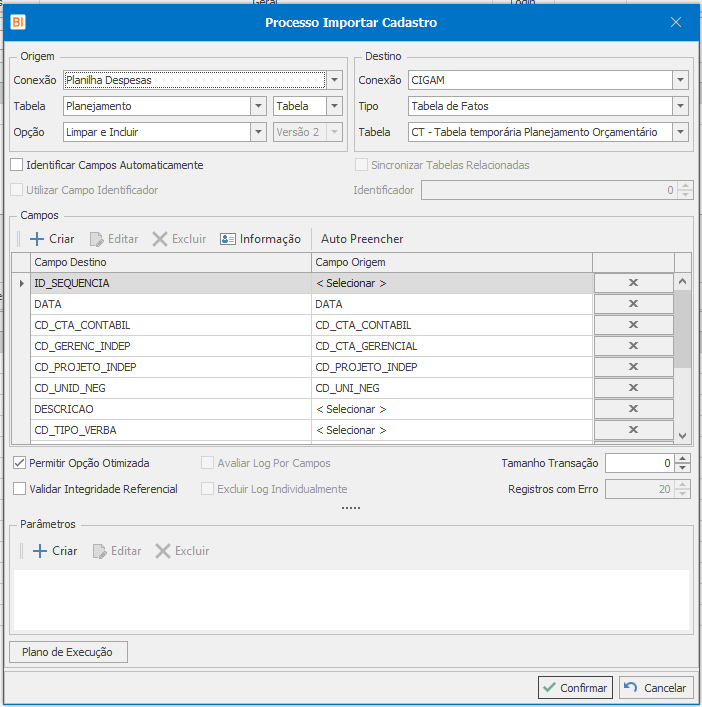Remove the CD_CTA_CONTABIL mapping via X icon
Viewport: 702px width, 707px height.
pyautogui.click(x=632, y=325)
